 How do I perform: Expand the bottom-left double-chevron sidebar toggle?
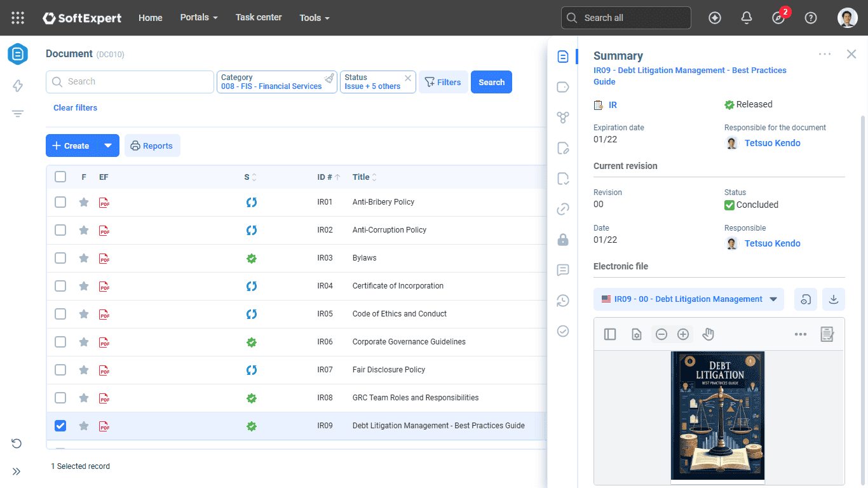tap(17, 471)
